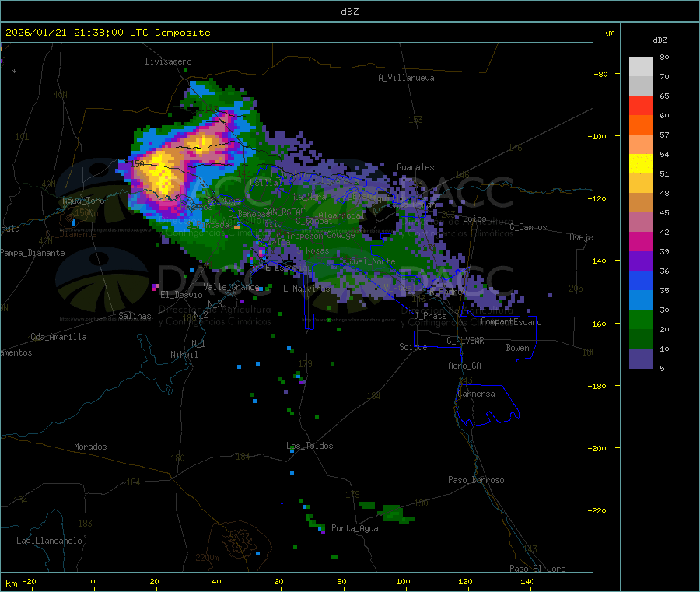Click the Lag.Llancanelo label
Image resolution: width=700 pixels, height=592 pixels.
pos(49,541)
